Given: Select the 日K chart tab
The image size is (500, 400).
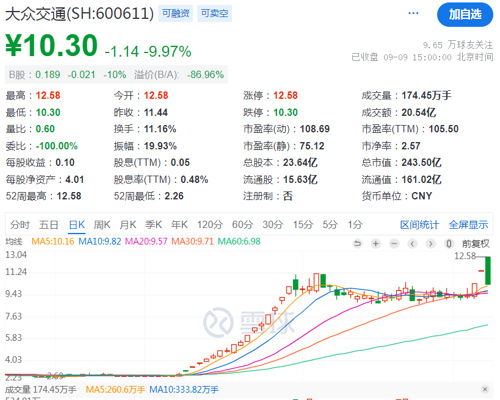Looking at the screenshot, I should click(x=77, y=225).
